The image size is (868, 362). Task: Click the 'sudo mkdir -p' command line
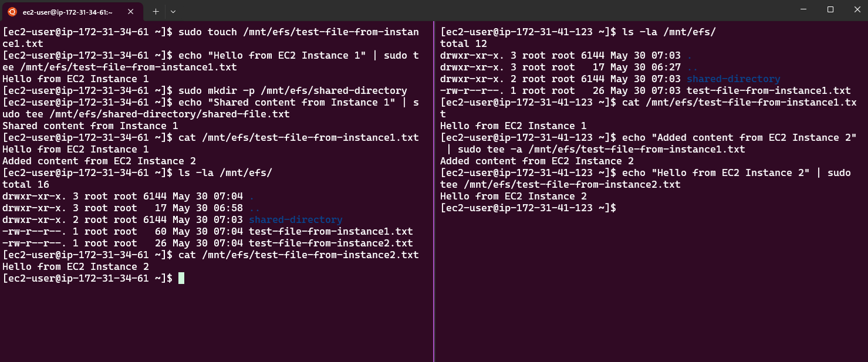(205, 90)
